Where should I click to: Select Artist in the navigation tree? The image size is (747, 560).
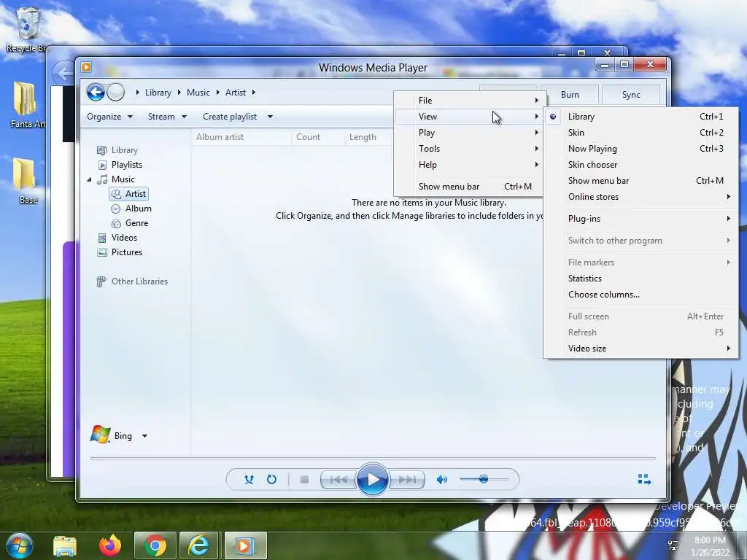128,194
